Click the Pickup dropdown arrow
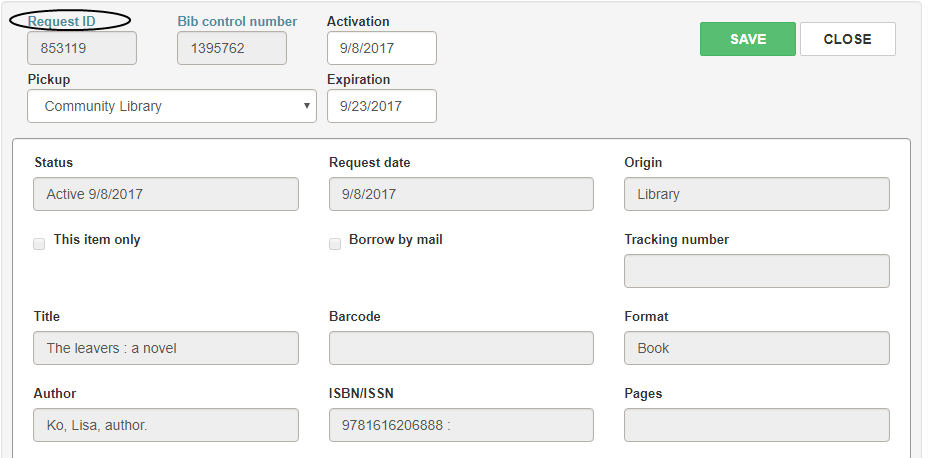 point(307,106)
